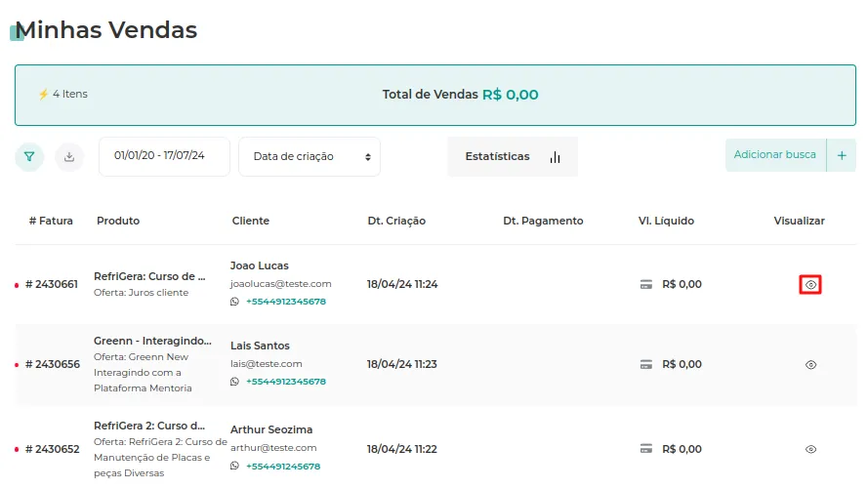Viewport: 868px width, 489px height.
Task: Select invoice number # 2430652
Action: [x=53, y=449]
